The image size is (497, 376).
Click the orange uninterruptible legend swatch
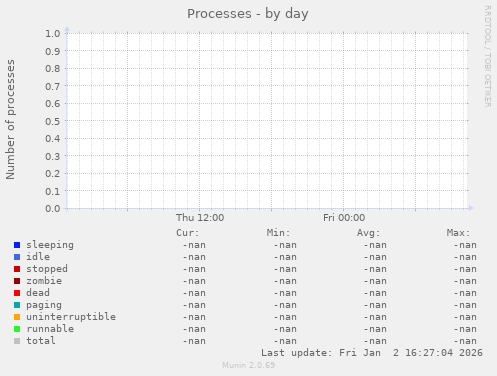pyautogui.click(x=17, y=317)
